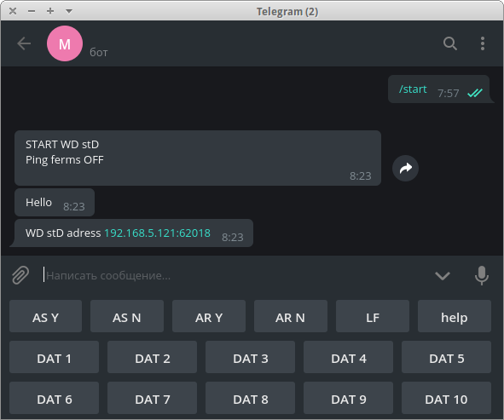Open the title bar dropdown arrow menu
Image resolution: width=504 pixels, height=420 pixels.
(x=69, y=11)
